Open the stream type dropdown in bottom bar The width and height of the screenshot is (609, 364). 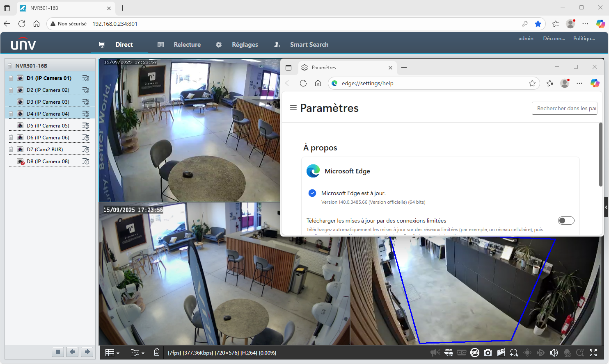point(137,353)
